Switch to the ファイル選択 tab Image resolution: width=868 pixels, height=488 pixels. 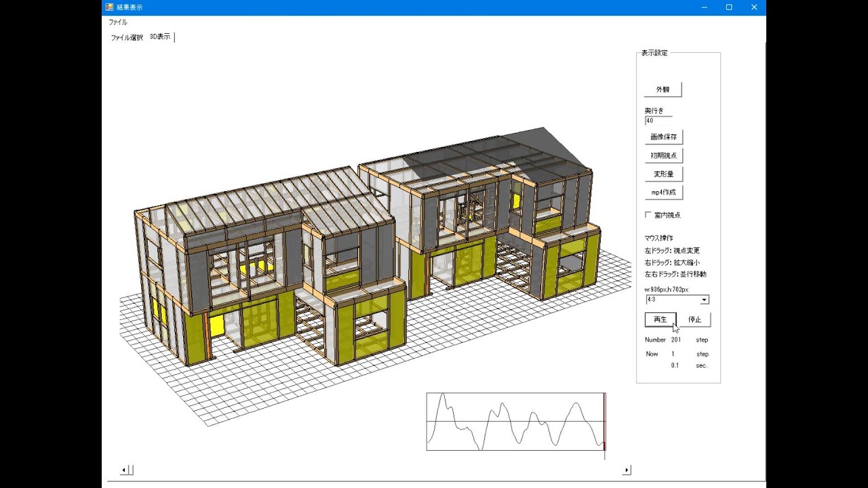127,38
